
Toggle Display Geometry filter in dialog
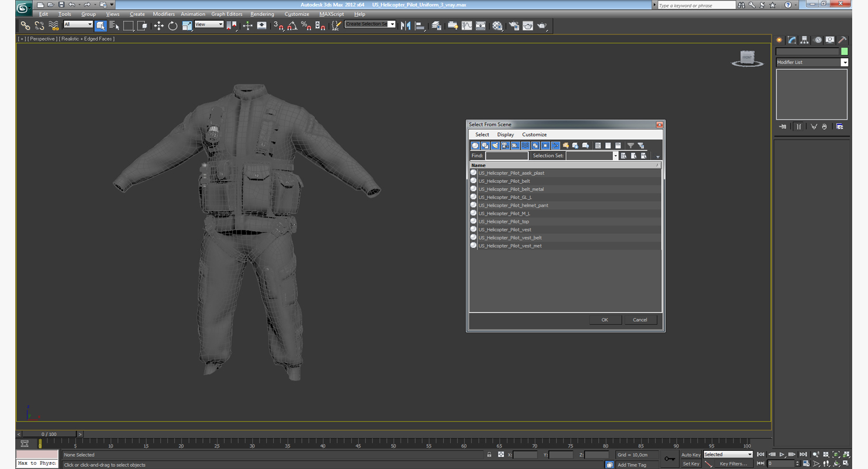[x=476, y=145]
